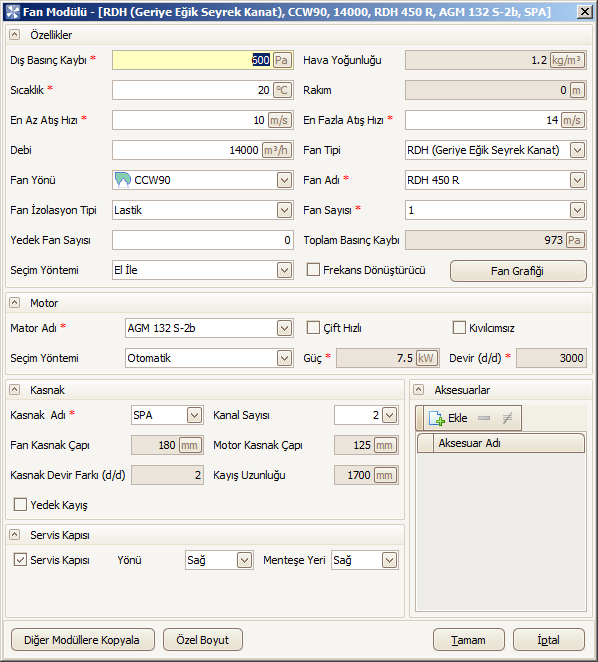Check the Yedek Kayış option
The width and height of the screenshot is (598, 662).
(20, 505)
